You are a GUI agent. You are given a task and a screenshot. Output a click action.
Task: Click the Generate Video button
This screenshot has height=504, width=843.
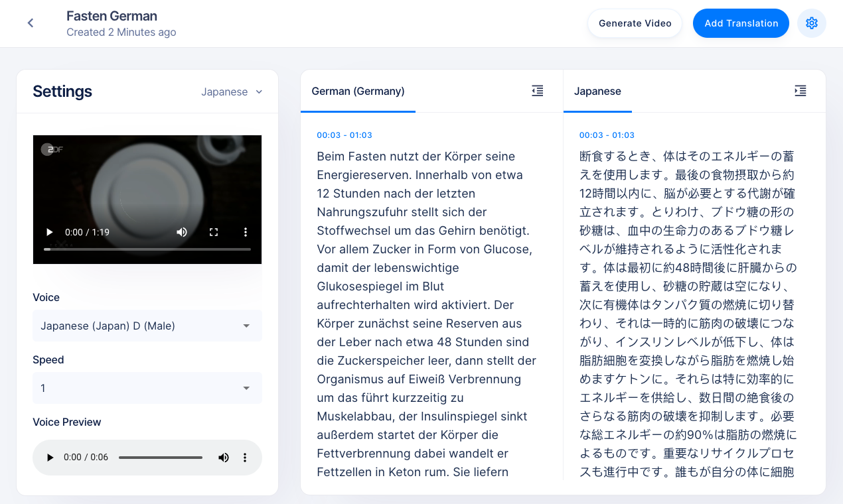click(635, 23)
